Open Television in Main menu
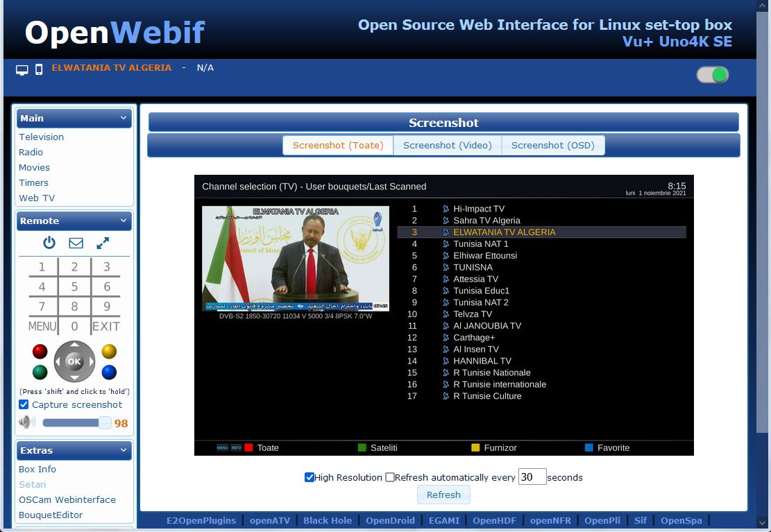 (x=42, y=137)
